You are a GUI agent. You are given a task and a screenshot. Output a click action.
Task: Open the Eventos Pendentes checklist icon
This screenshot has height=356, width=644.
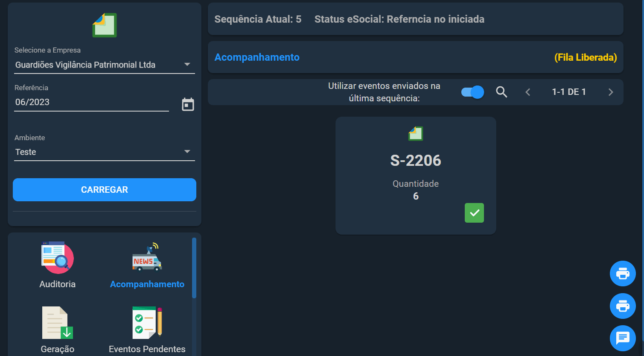click(147, 323)
